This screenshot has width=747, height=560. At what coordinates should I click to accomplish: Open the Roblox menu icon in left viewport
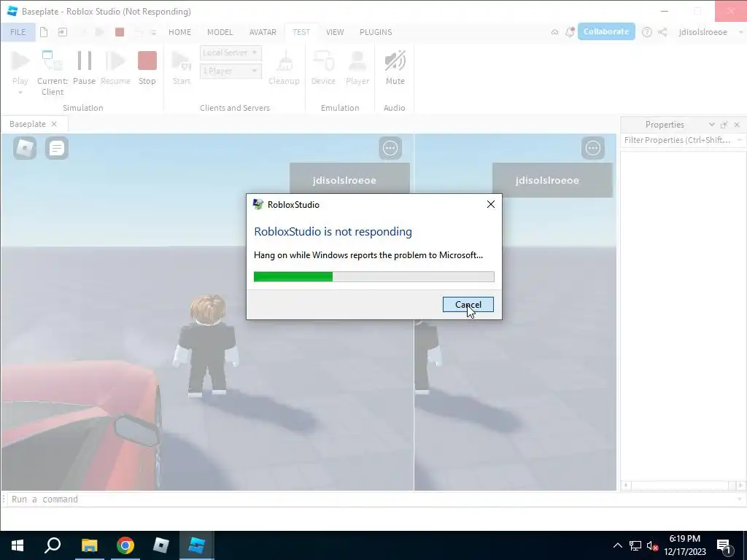point(25,148)
